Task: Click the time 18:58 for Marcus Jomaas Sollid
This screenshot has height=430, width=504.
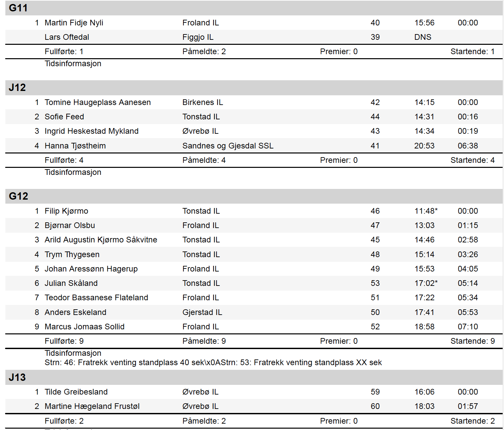Action: [424, 327]
